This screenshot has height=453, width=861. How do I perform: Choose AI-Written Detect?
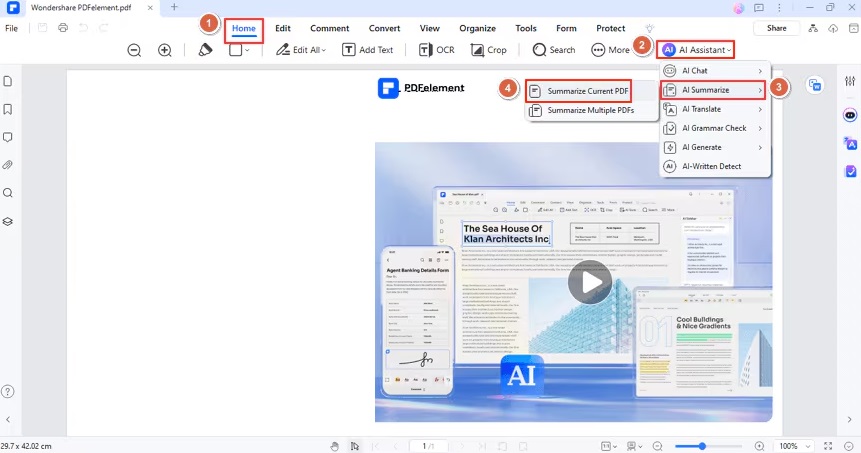click(715, 166)
